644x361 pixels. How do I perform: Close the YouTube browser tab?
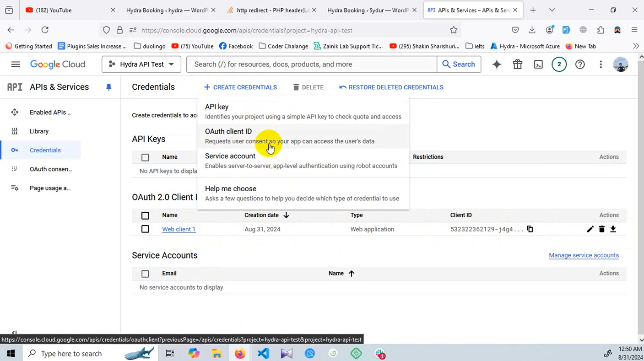pos(113,10)
